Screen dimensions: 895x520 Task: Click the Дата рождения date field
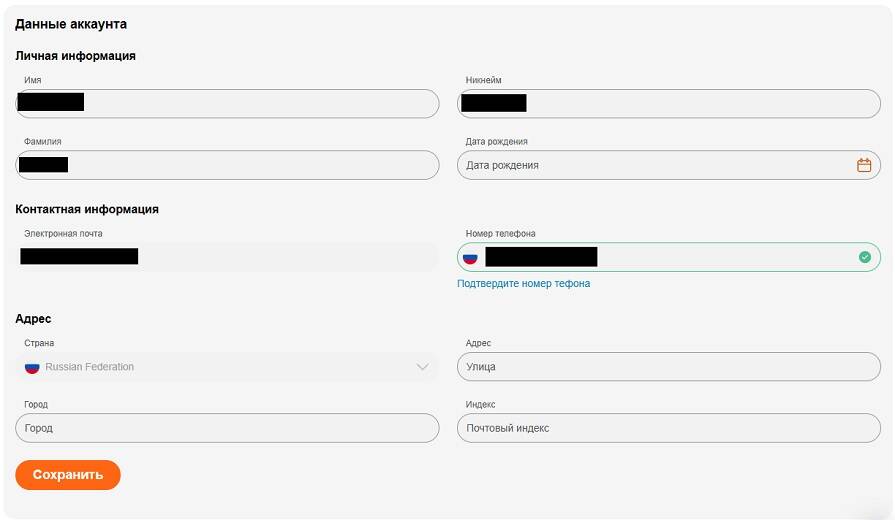coord(668,165)
